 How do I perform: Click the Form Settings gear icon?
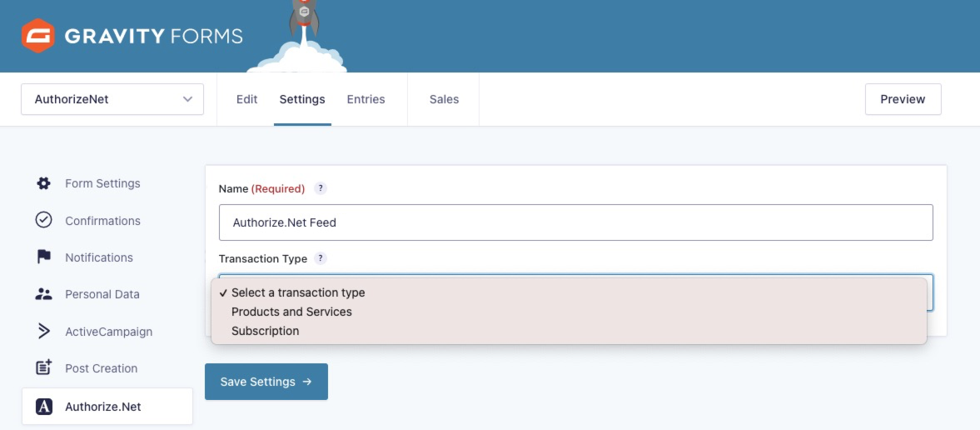[x=43, y=183]
